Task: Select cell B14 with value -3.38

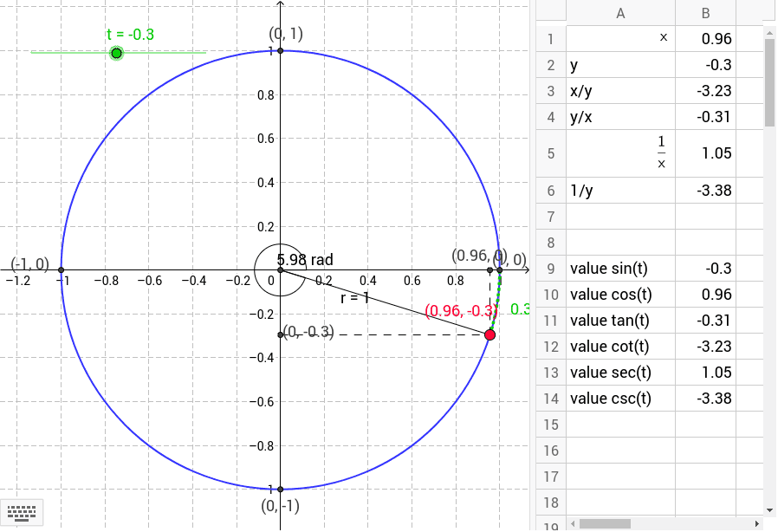Action: pos(705,399)
